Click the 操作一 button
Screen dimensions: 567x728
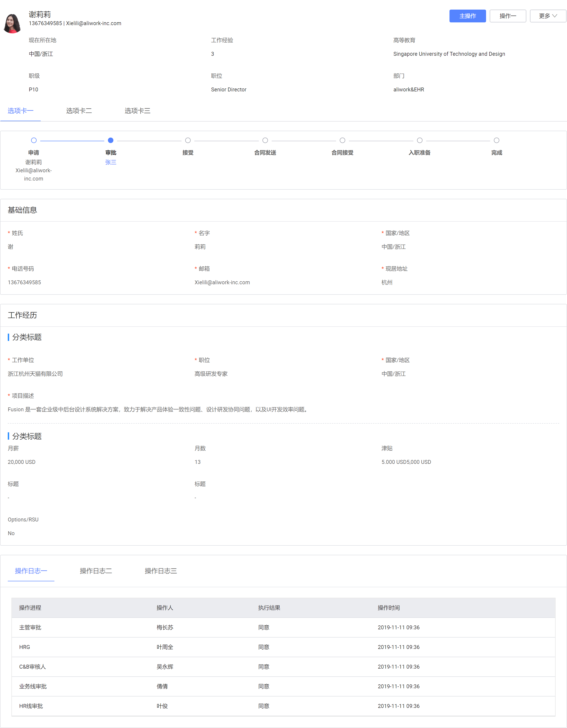(x=508, y=16)
